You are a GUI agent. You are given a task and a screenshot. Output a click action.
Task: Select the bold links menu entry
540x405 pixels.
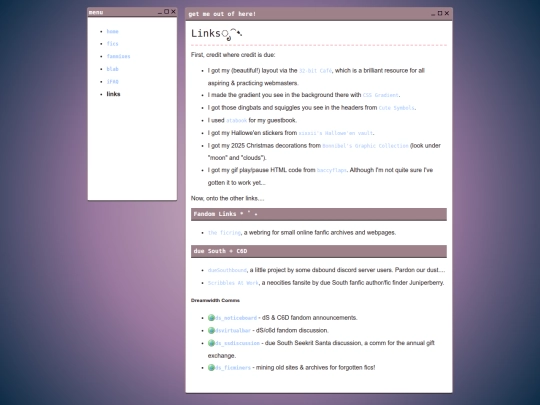113,94
